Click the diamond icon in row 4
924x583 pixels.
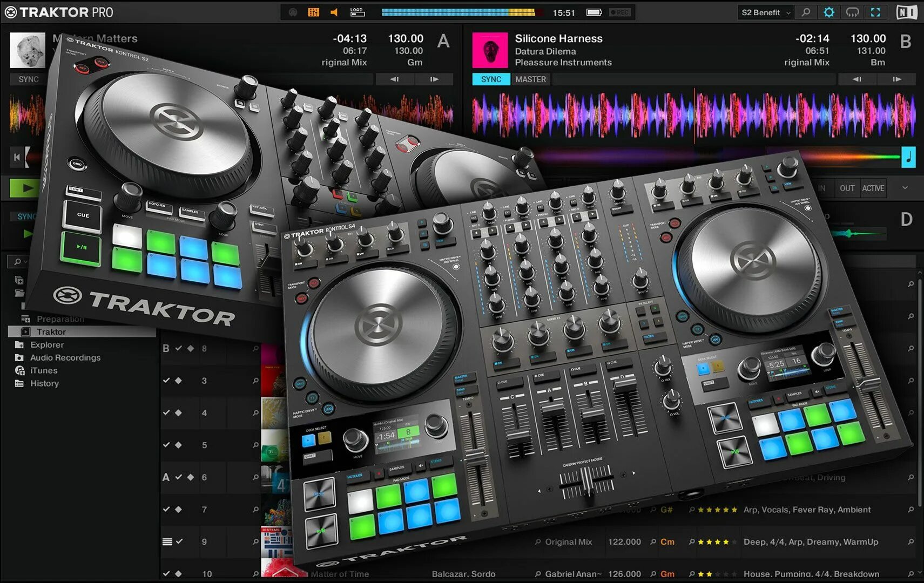[x=178, y=413]
